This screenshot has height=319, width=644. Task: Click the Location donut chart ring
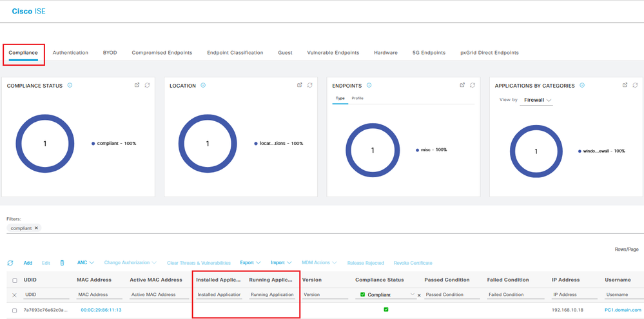point(208,144)
